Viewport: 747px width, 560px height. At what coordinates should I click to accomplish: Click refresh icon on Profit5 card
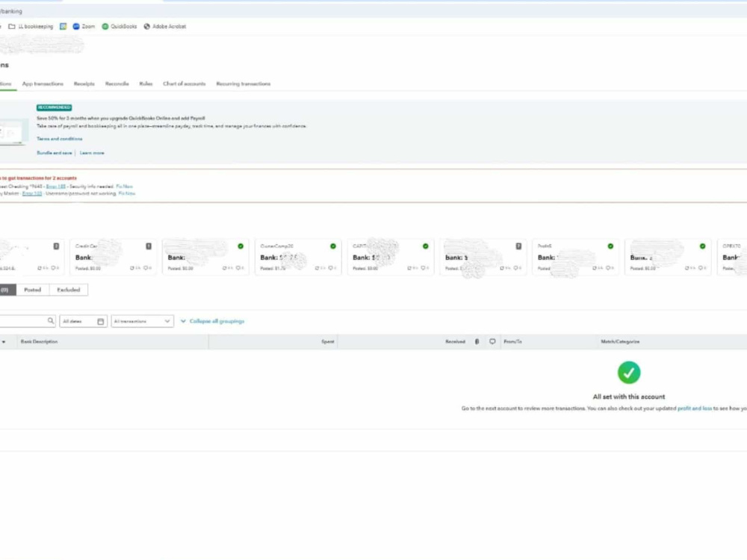tap(596, 268)
